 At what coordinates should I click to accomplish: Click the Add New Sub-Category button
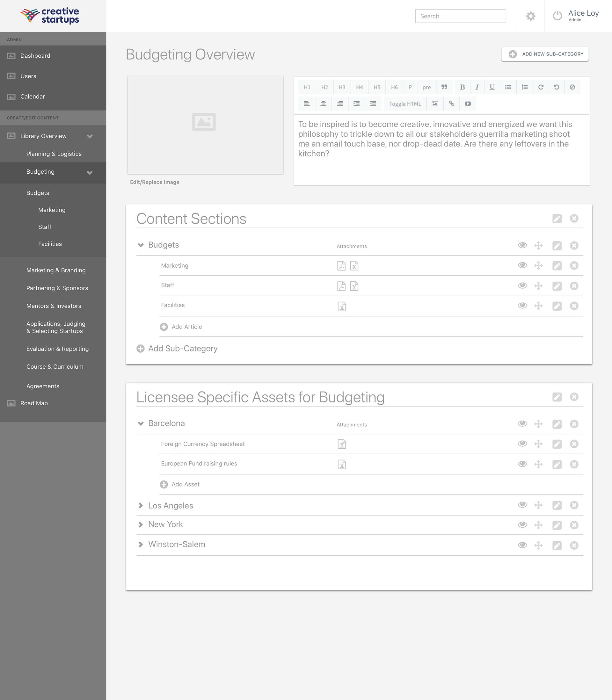[545, 54]
